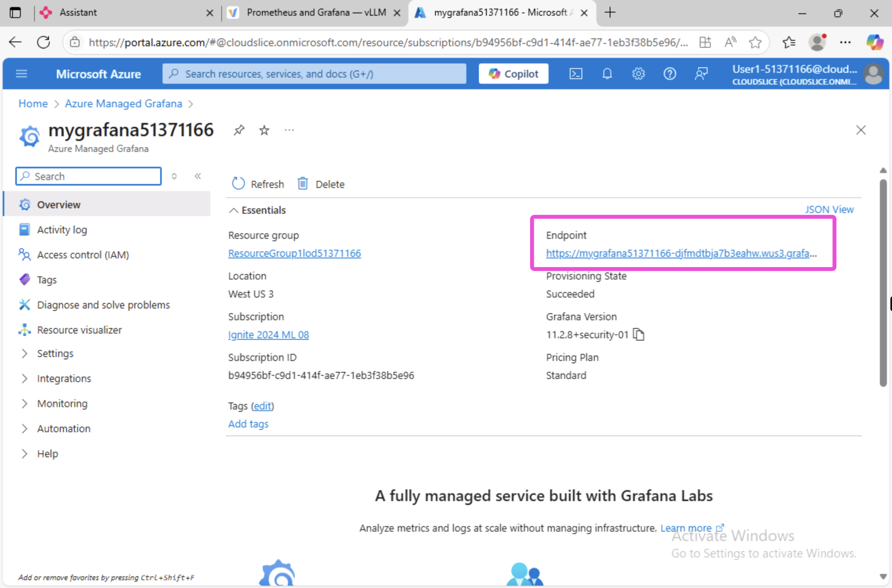Click the vertical scrollbar of overview pane
The height and width of the screenshot is (588, 892).
tap(883, 282)
